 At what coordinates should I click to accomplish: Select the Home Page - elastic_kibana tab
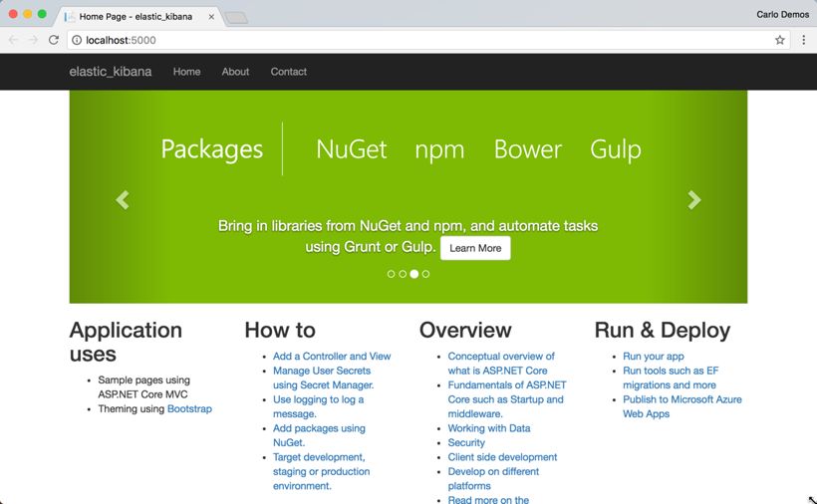(139, 17)
